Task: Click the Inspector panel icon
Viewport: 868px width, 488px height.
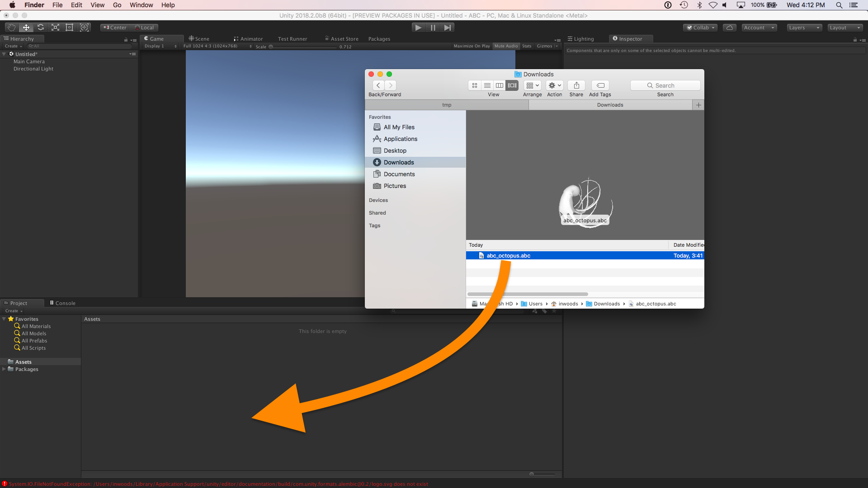Action: click(615, 38)
